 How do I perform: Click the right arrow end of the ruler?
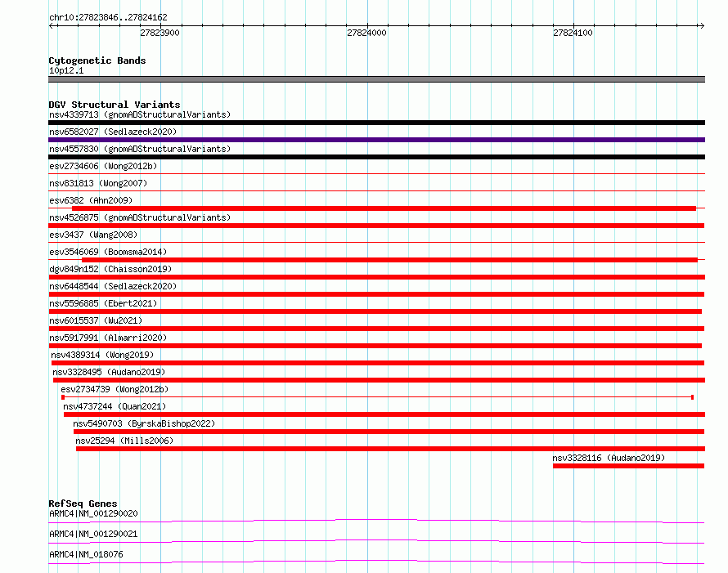(702, 25)
